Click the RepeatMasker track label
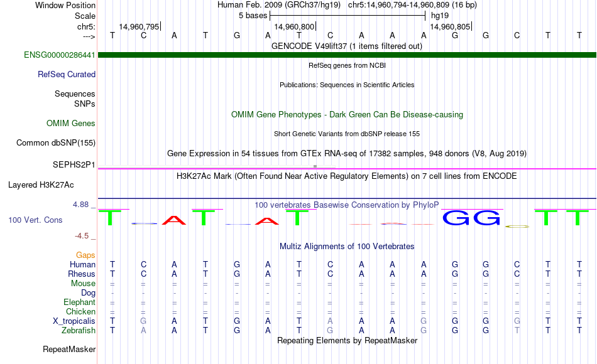Viewport: 597px width, 364px height. click(69, 349)
